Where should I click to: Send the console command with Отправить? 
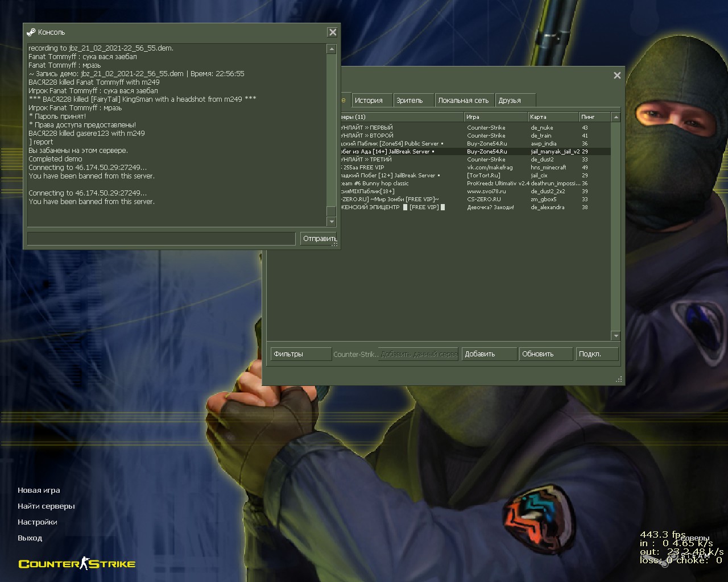tap(318, 239)
